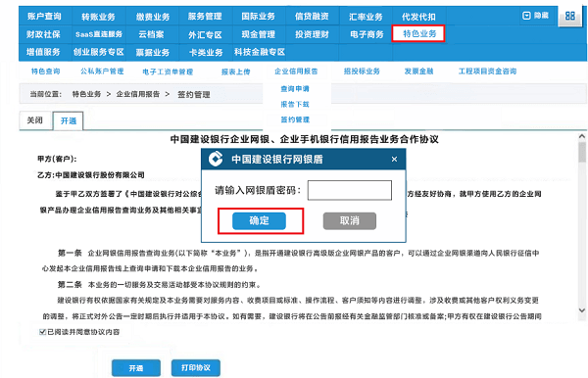Image resolution: width=588 pixels, height=378 pixels.
Task: Choose 报告下载 from the dropdown
Action: (295, 104)
